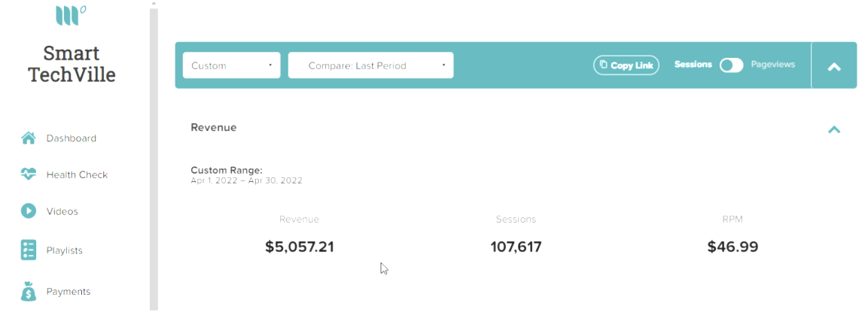The height and width of the screenshot is (315, 868).
Task: Toggle Sessions to Pageviews switch
Action: click(x=731, y=65)
